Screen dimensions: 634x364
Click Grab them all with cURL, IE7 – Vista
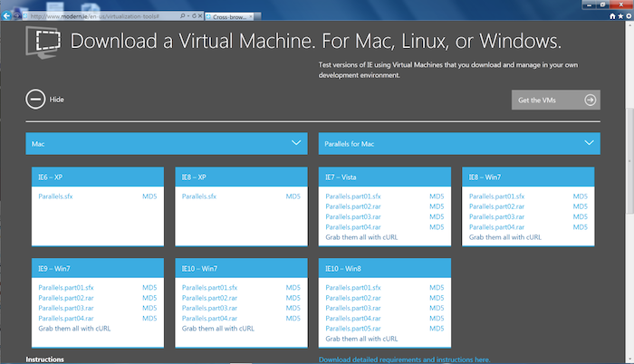tap(361, 237)
